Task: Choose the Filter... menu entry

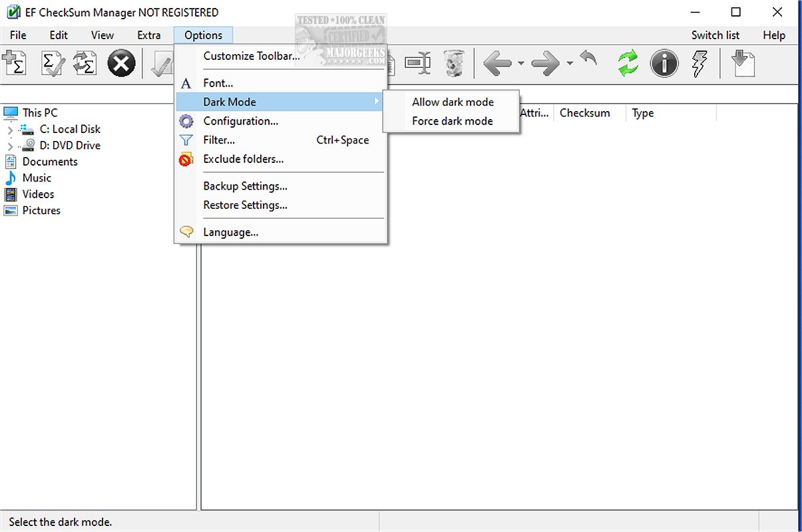Action: coord(281,140)
